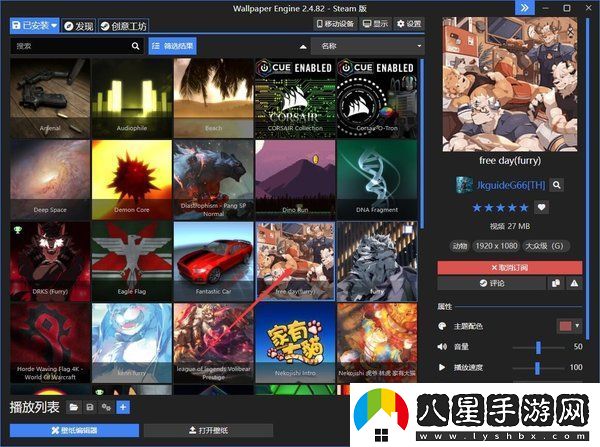Click the red 取消订阅 unsubscribe button
Screen dimensions: 600x447
510,268
